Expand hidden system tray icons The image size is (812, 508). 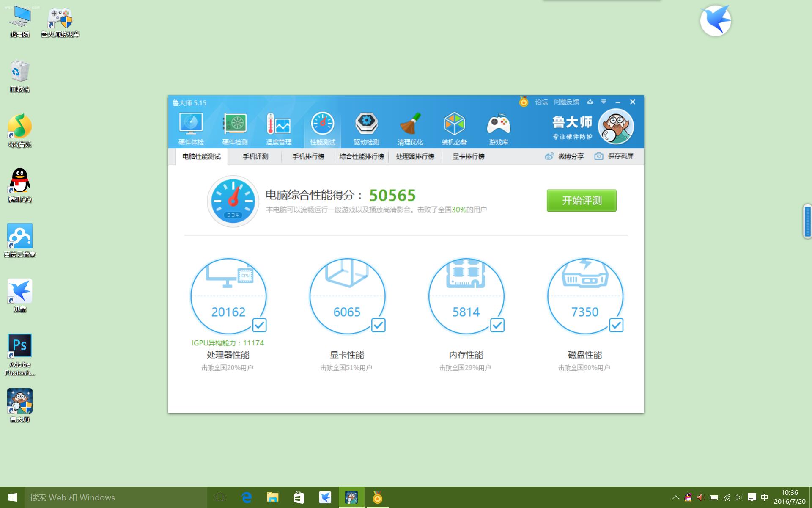tap(675, 497)
